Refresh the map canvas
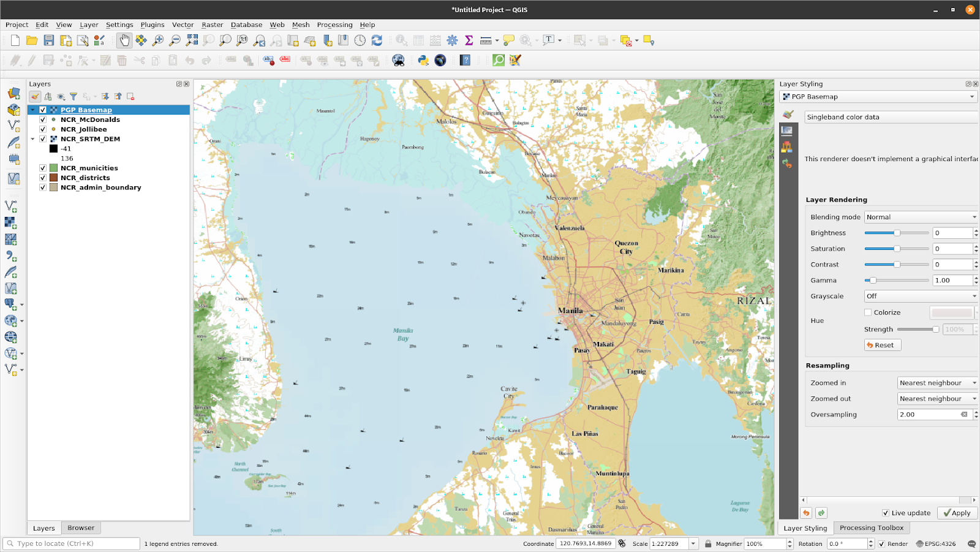 coord(377,40)
